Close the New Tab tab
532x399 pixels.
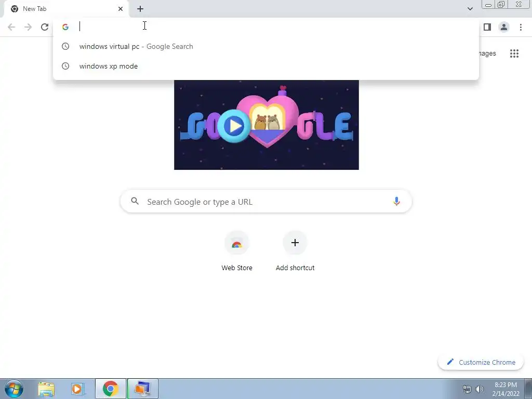(x=121, y=9)
